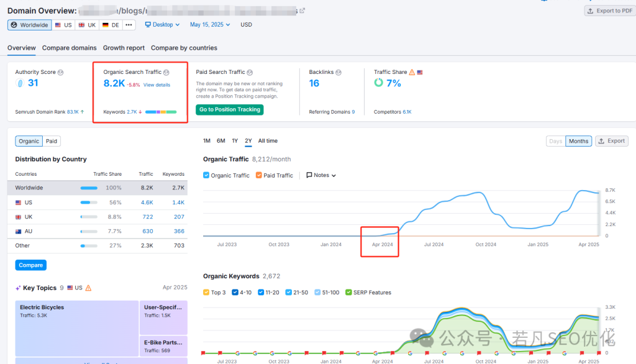Expand the May 15, 2025 date dropdown
The image size is (636, 364).
(210, 25)
